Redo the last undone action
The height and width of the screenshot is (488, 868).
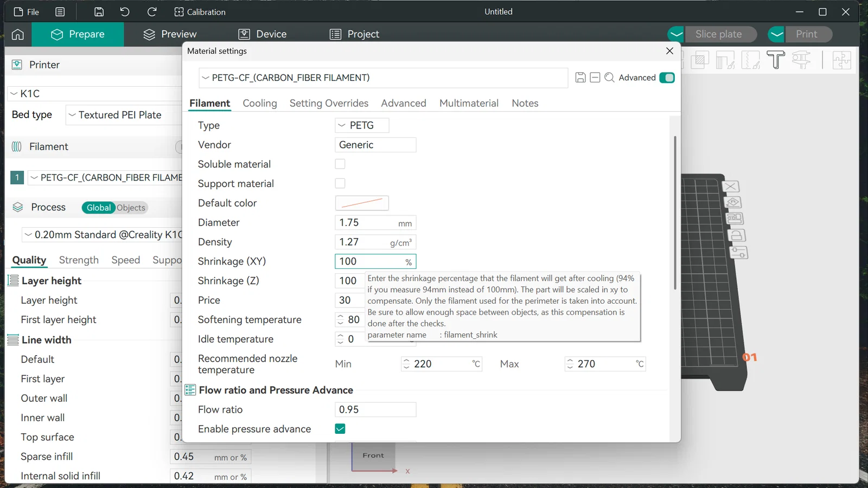click(152, 12)
